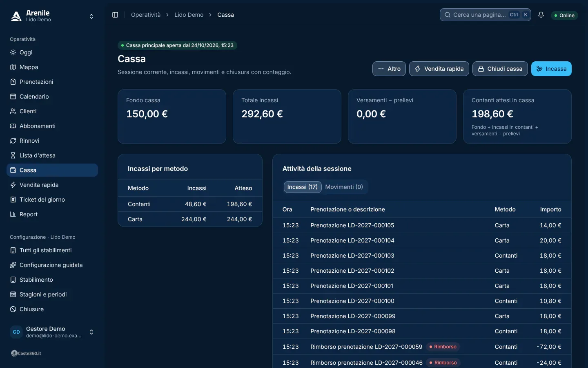Click the Stagioni e periodi icon
Screen dimensions: 588x368
pos(13,294)
